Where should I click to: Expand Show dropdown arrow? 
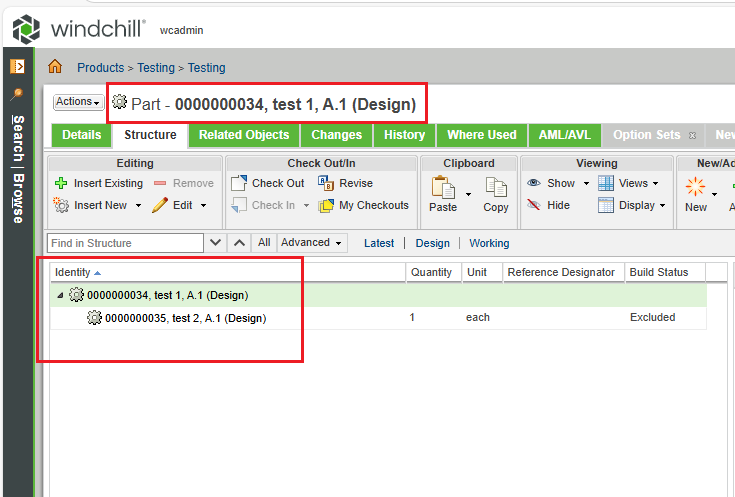pos(586,183)
